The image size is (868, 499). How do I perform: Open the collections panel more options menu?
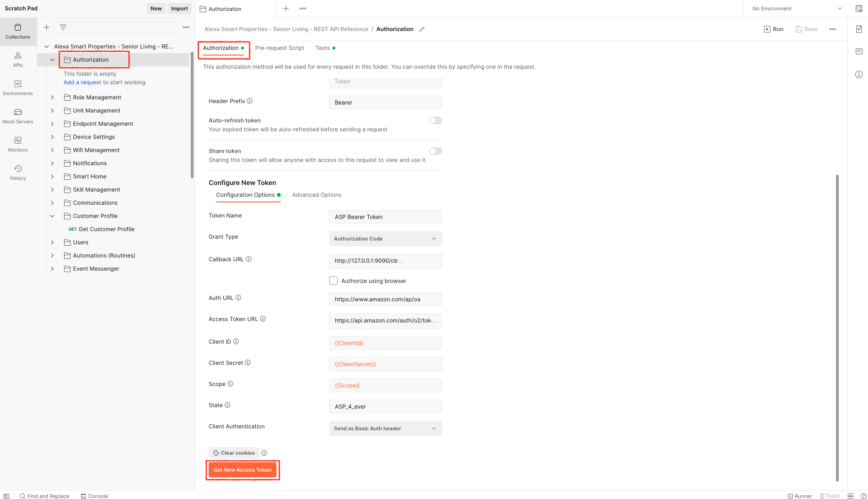(186, 27)
